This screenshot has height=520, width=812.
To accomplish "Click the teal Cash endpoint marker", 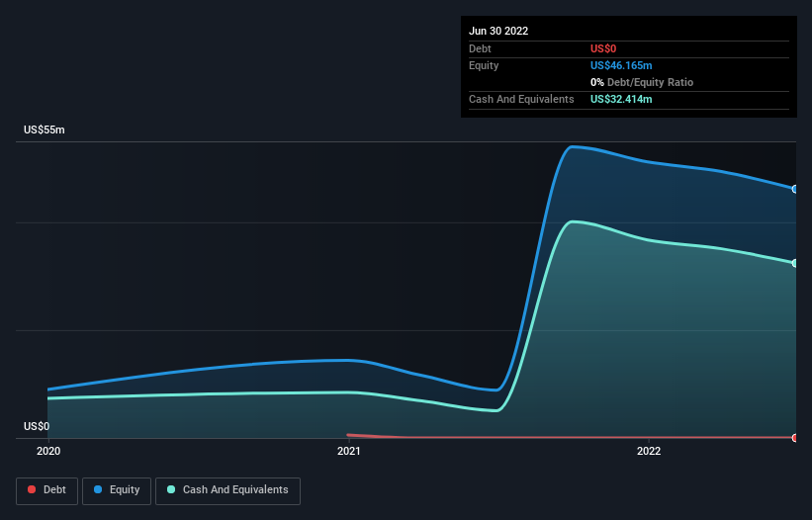I will (x=795, y=263).
